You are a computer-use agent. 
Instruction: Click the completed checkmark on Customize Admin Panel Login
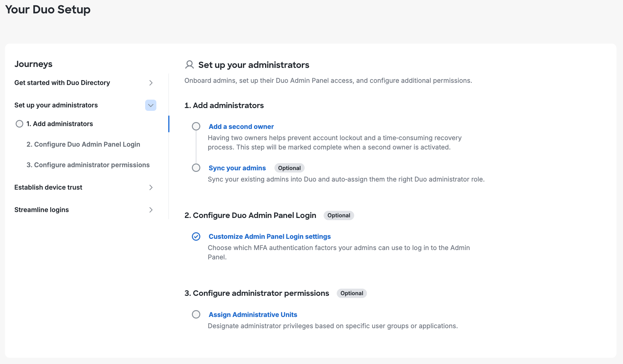pos(196,237)
